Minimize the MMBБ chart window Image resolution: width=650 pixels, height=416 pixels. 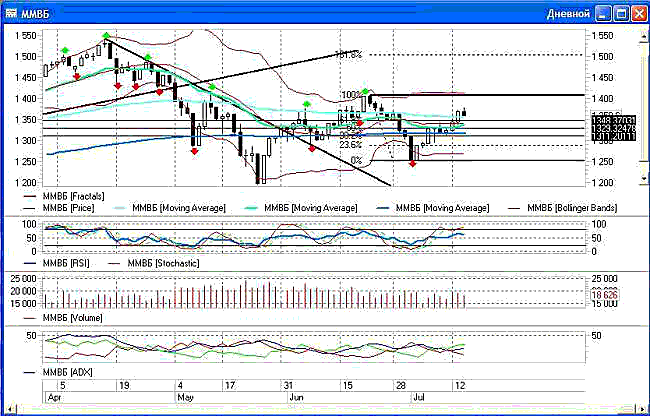pos(603,14)
